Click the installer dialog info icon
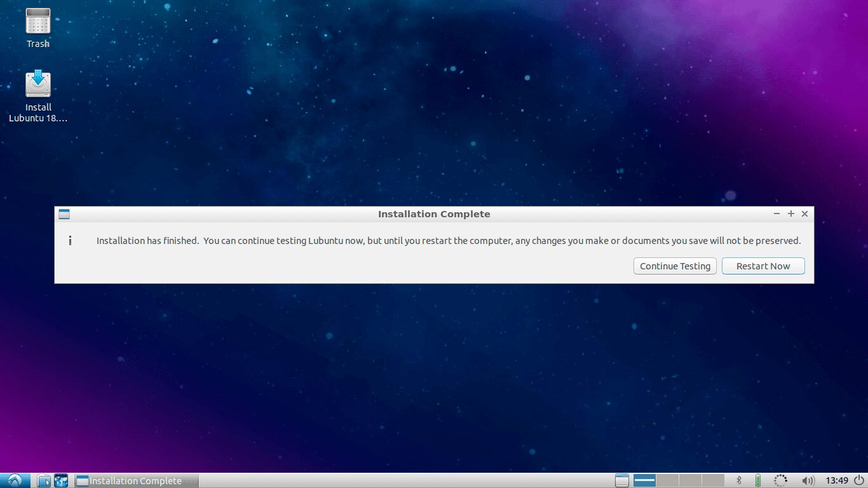The image size is (868, 488). click(x=70, y=240)
